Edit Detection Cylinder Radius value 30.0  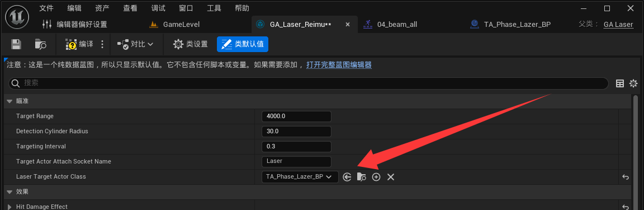point(296,132)
